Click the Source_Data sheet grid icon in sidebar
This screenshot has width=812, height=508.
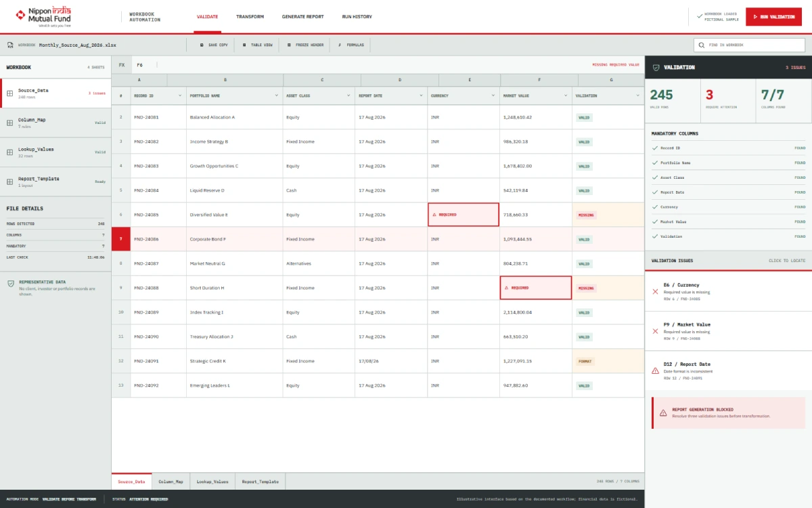10,93
